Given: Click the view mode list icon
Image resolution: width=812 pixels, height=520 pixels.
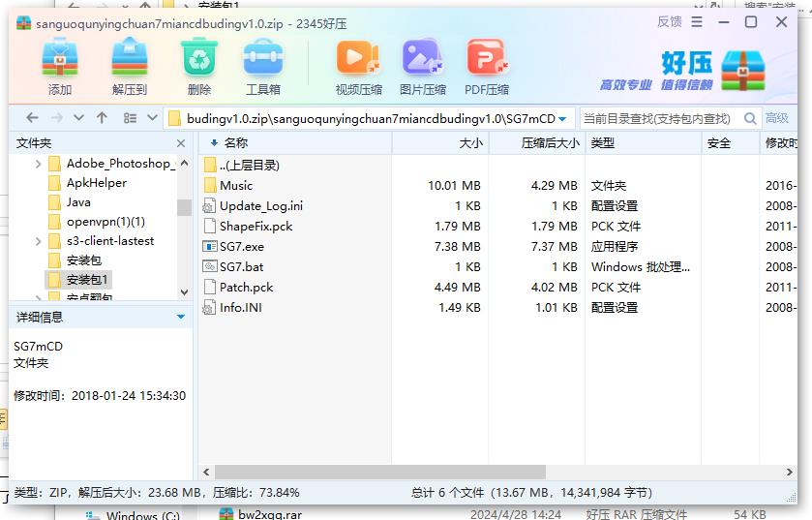Looking at the screenshot, I should (x=130, y=118).
